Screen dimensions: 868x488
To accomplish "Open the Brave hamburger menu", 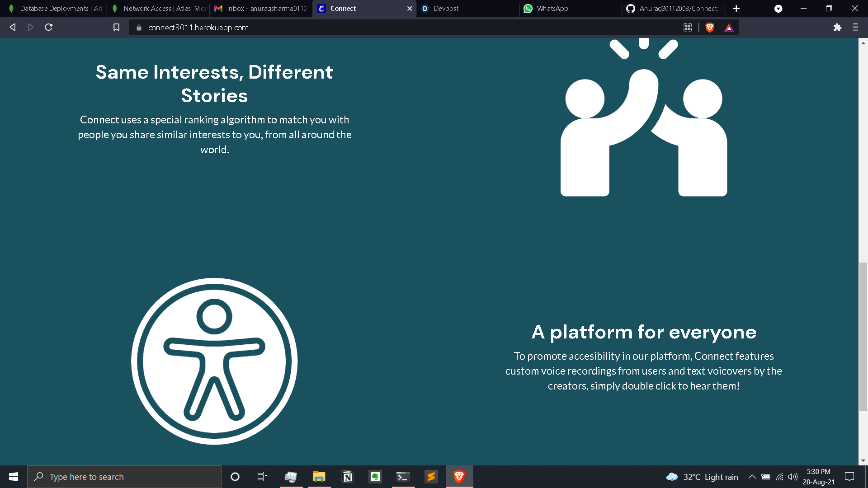I will (x=855, y=28).
